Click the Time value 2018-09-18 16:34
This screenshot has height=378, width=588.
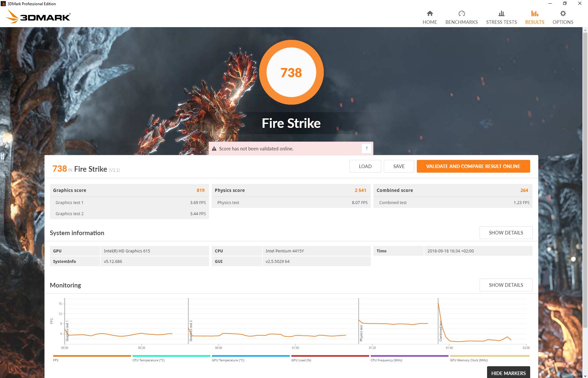pyautogui.click(x=450, y=251)
